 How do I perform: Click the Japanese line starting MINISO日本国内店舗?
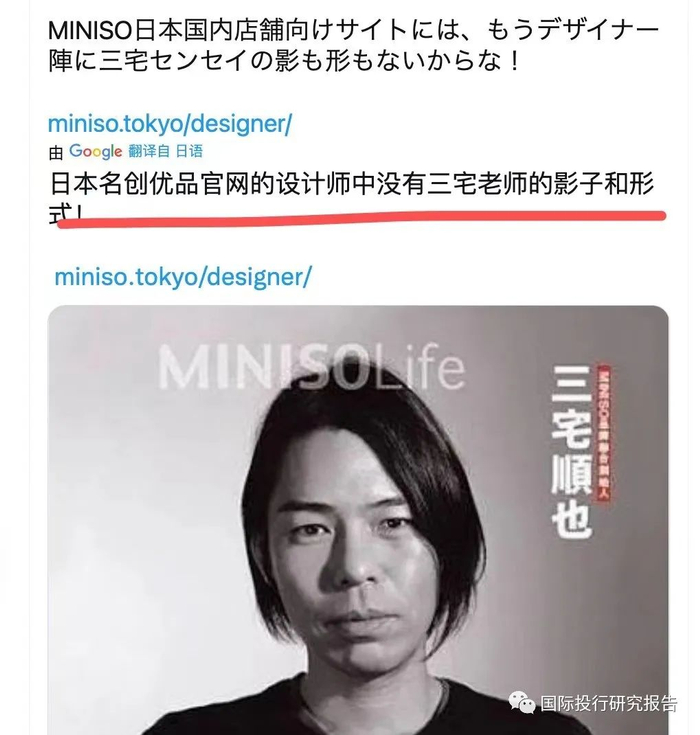pyautogui.click(x=354, y=30)
